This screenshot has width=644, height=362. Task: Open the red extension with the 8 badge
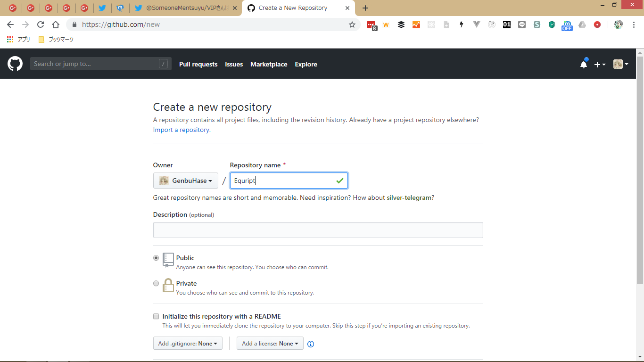372,25
